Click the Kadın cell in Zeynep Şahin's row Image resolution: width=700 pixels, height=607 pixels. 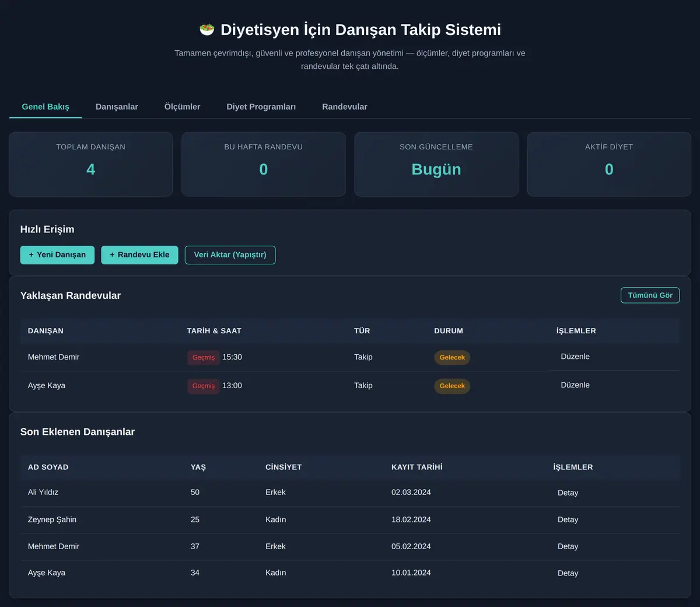point(275,519)
